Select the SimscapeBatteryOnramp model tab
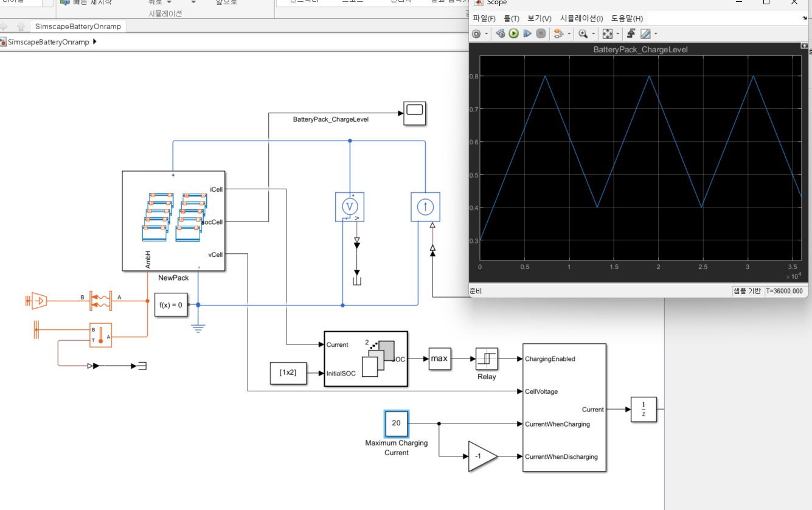The height and width of the screenshot is (510, 812). (78, 26)
